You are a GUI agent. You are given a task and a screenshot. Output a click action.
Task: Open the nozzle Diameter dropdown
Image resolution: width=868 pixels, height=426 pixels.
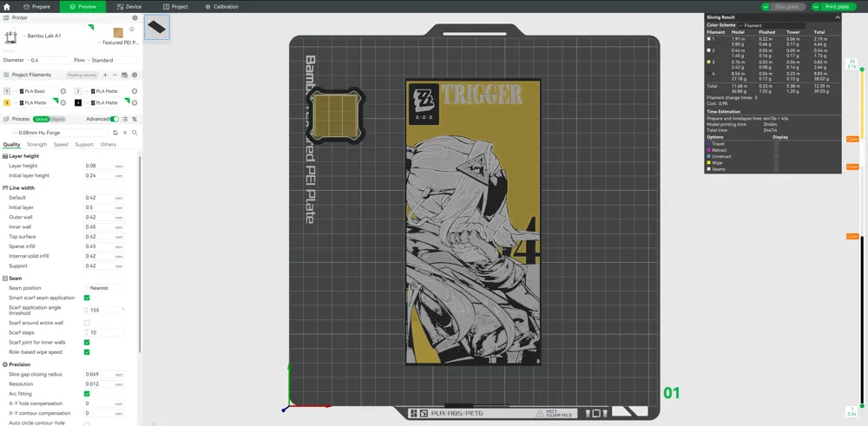click(x=49, y=61)
